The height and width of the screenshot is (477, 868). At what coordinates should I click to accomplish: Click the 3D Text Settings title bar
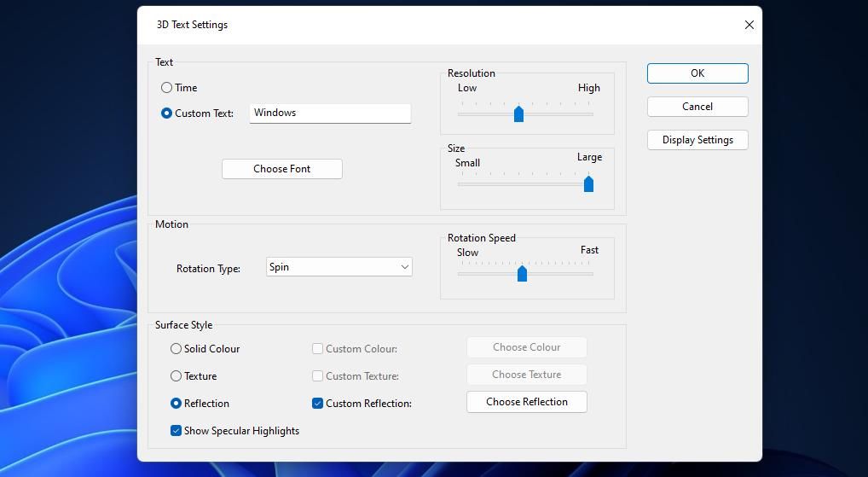[x=426, y=25]
